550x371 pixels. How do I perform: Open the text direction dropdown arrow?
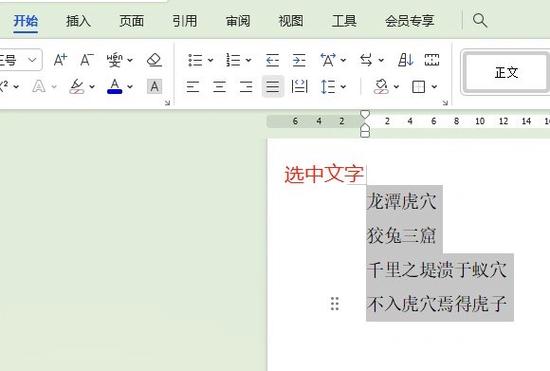[x=381, y=60]
